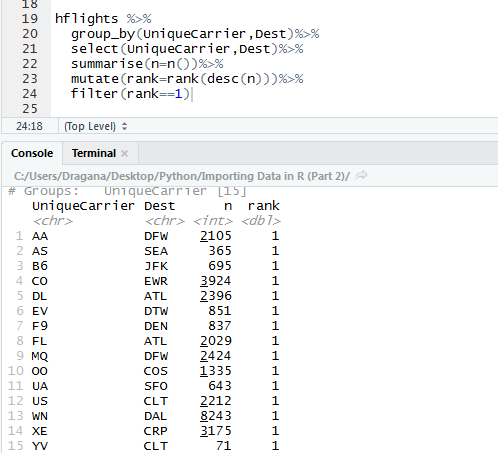Click the CRP destination value
This screenshot has width=498, height=453.
click(x=156, y=431)
